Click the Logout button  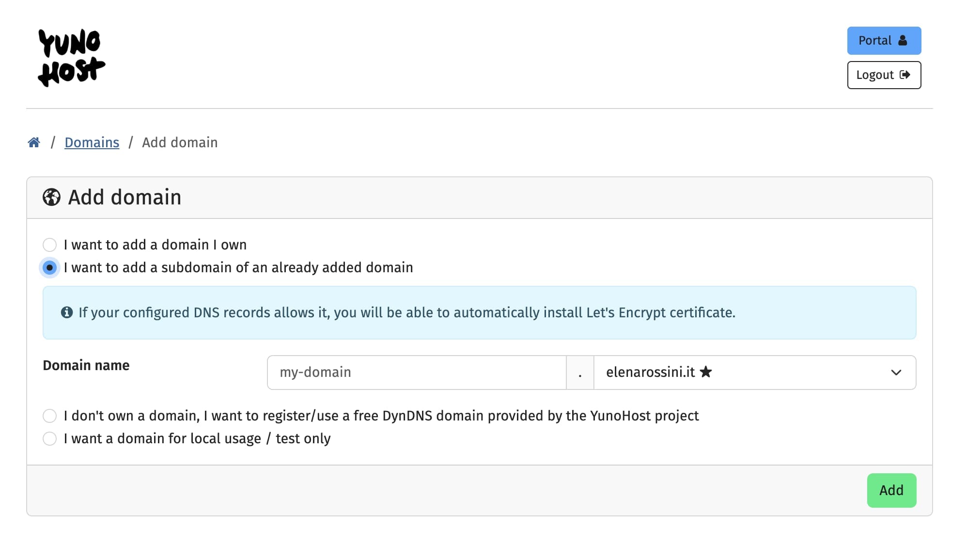(884, 75)
